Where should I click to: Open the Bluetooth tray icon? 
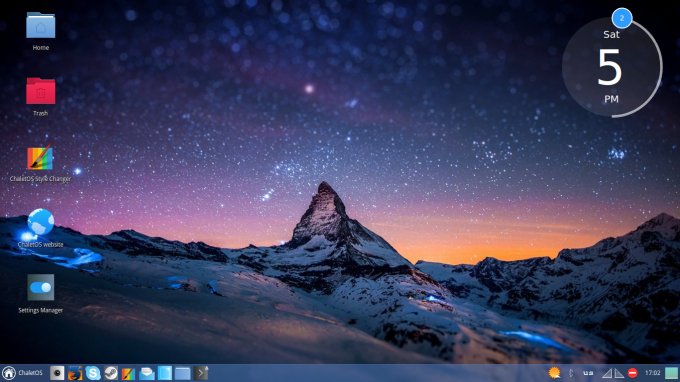571,373
